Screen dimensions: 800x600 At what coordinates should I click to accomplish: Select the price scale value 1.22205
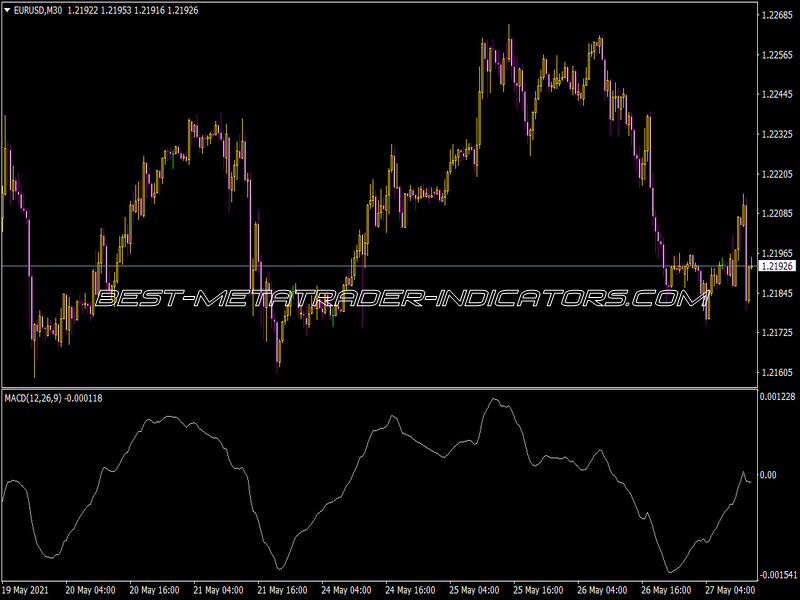(x=777, y=174)
